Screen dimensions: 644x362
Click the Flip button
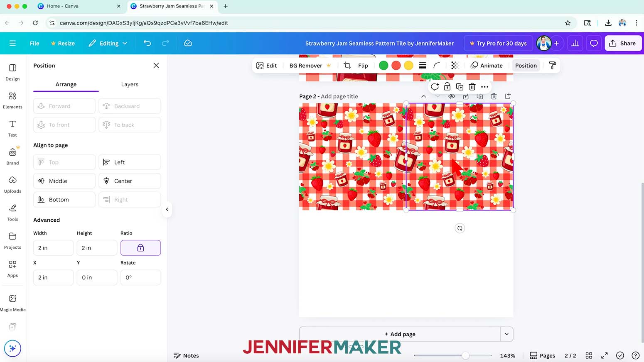click(363, 66)
